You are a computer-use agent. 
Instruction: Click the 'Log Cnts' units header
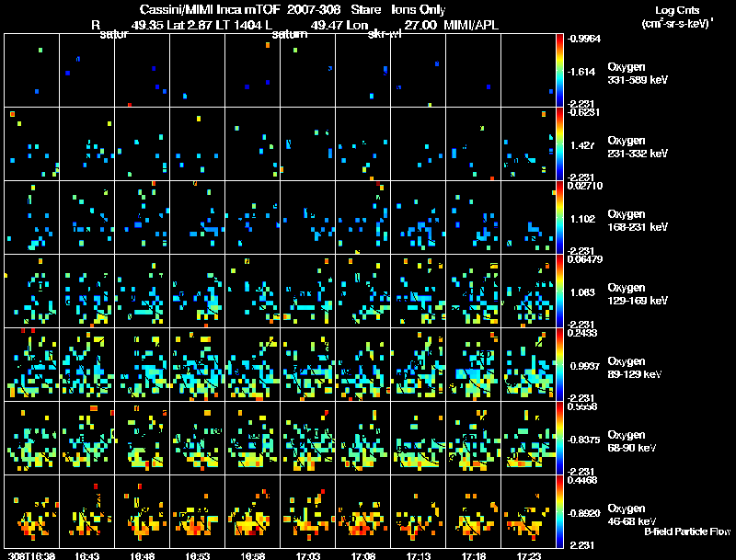[x=677, y=10]
